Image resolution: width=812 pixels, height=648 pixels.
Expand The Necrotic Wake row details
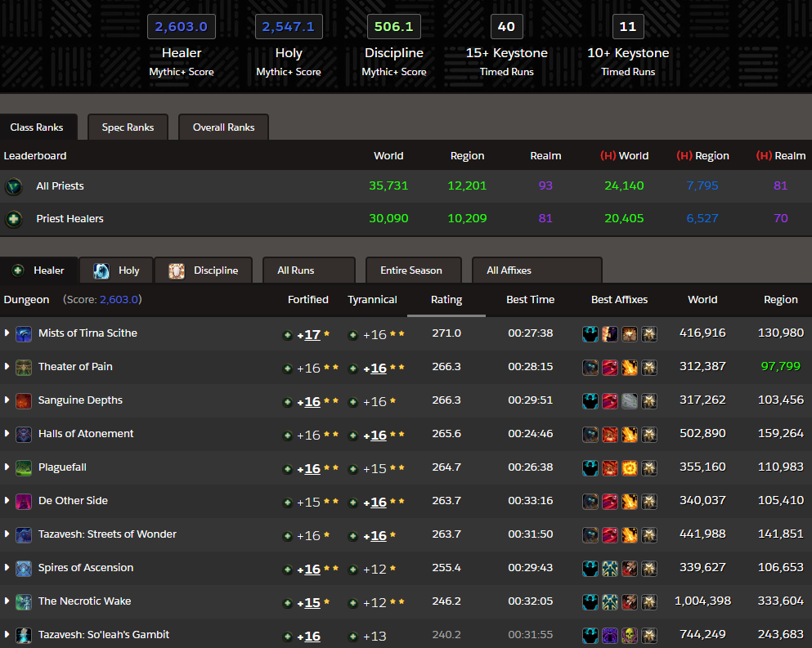tap(7, 601)
